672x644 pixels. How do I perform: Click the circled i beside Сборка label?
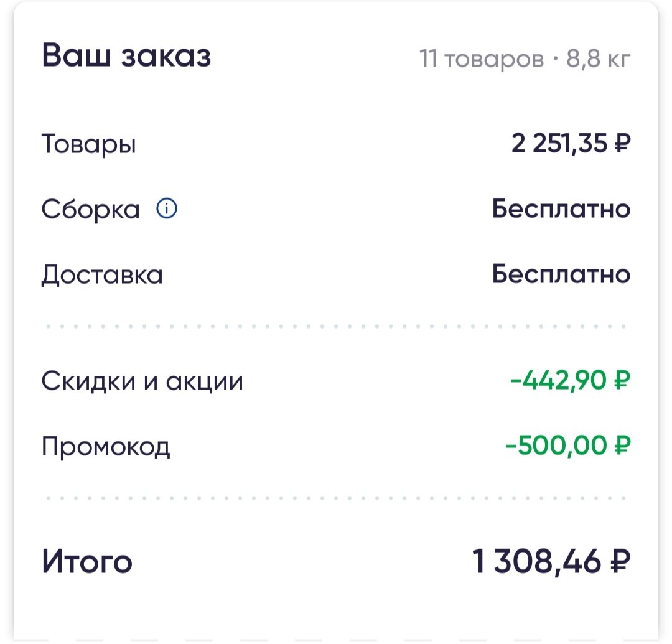coord(167,209)
